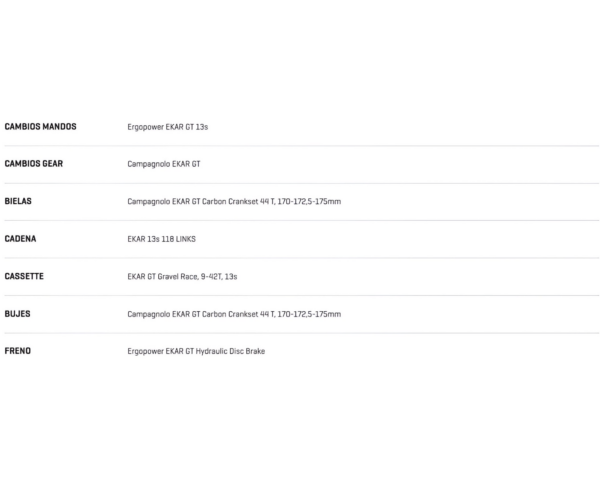The image size is (600, 480).
Task: Click the 9-42T range in CASSETTE row
Action: (x=211, y=276)
